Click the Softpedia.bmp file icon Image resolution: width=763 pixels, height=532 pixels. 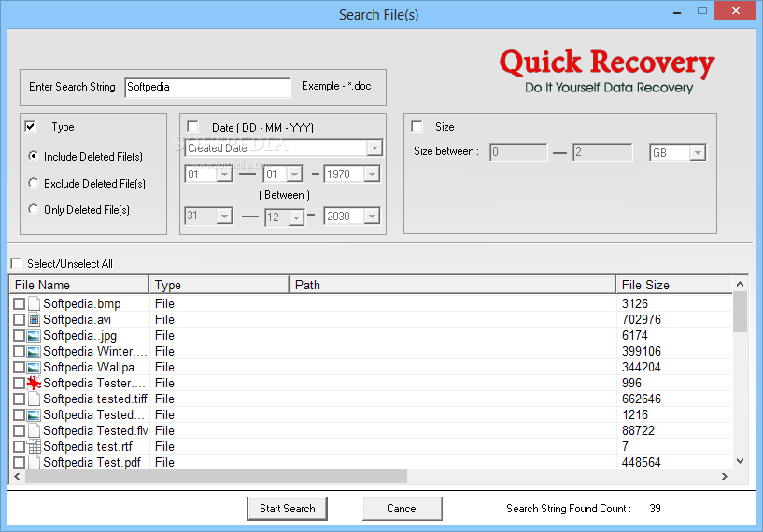pos(34,303)
